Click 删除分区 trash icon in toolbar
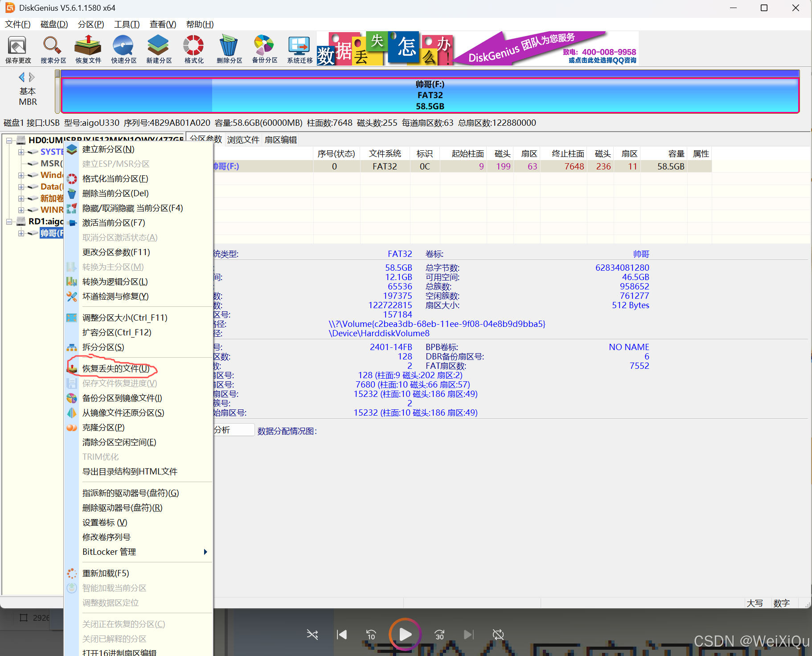This screenshot has height=656, width=812. (x=229, y=49)
